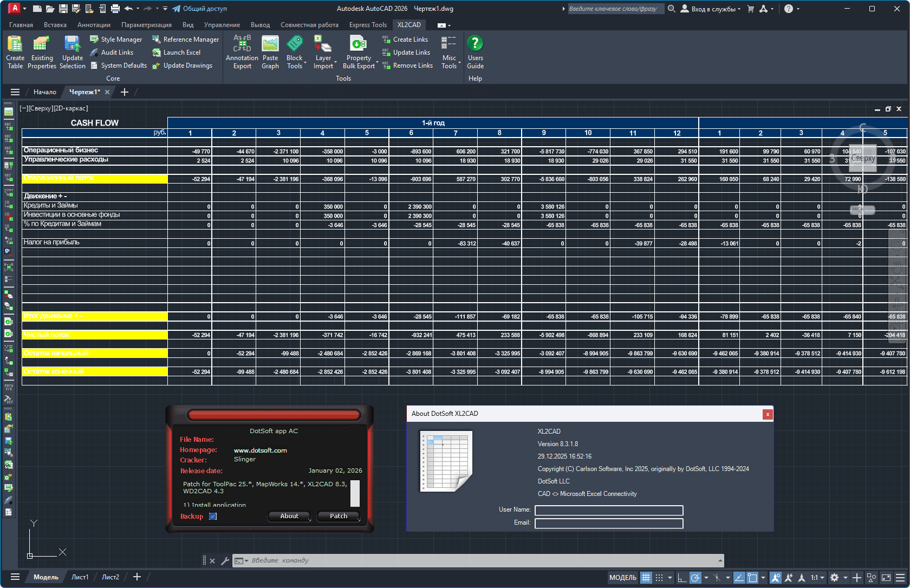This screenshot has width=910, height=588.
Task: Toggle grid display in the status bar
Action: click(646, 577)
